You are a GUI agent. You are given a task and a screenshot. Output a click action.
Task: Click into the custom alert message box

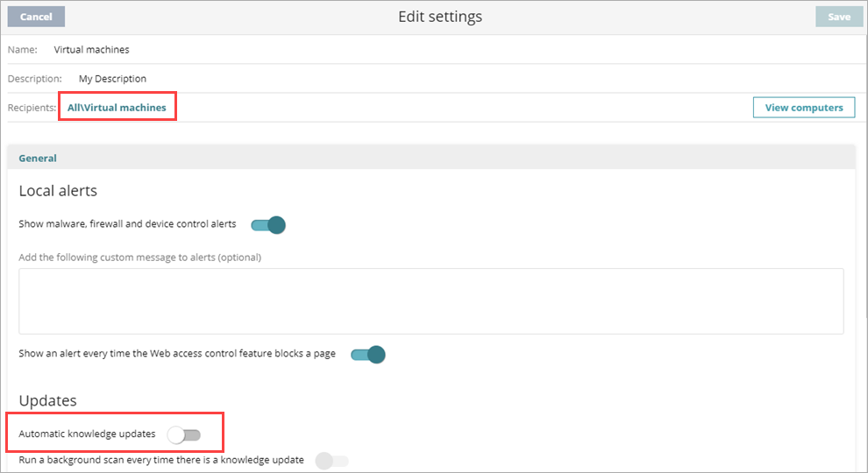click(x=430, y=300)
